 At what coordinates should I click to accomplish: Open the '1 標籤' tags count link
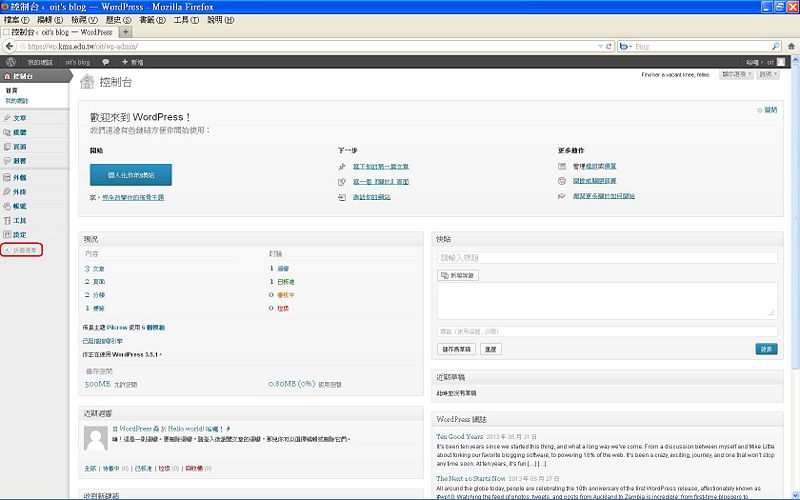94,308
